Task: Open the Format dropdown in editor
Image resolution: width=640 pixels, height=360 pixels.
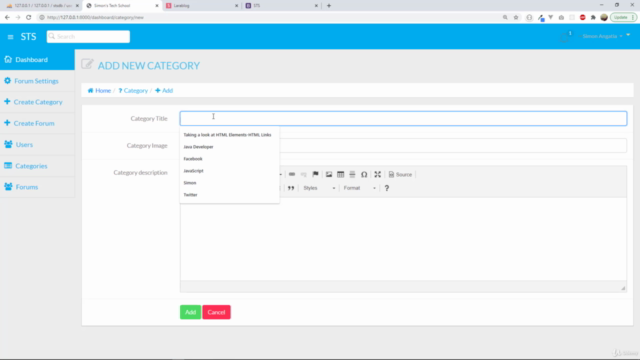Action: (x=359, y=188)
